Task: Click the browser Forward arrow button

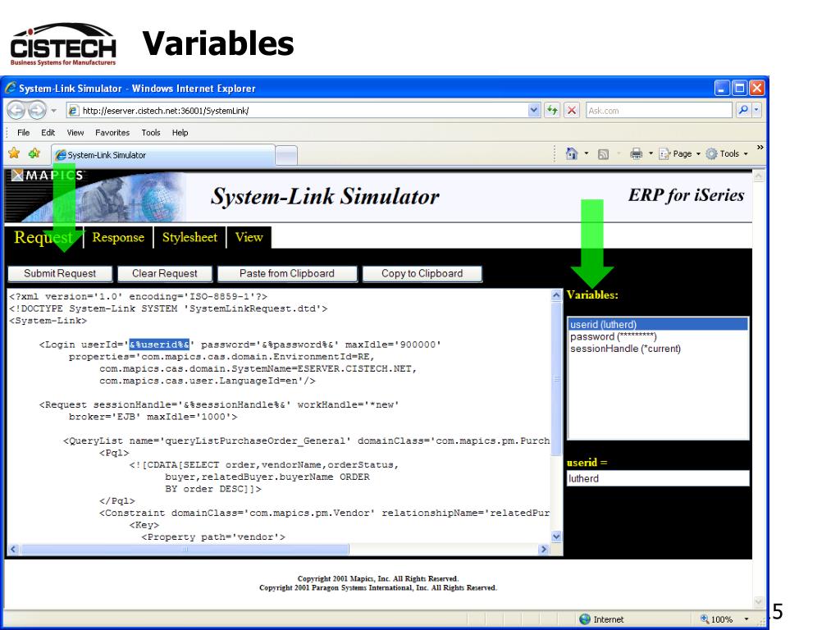Action: [x=36, y=111]
